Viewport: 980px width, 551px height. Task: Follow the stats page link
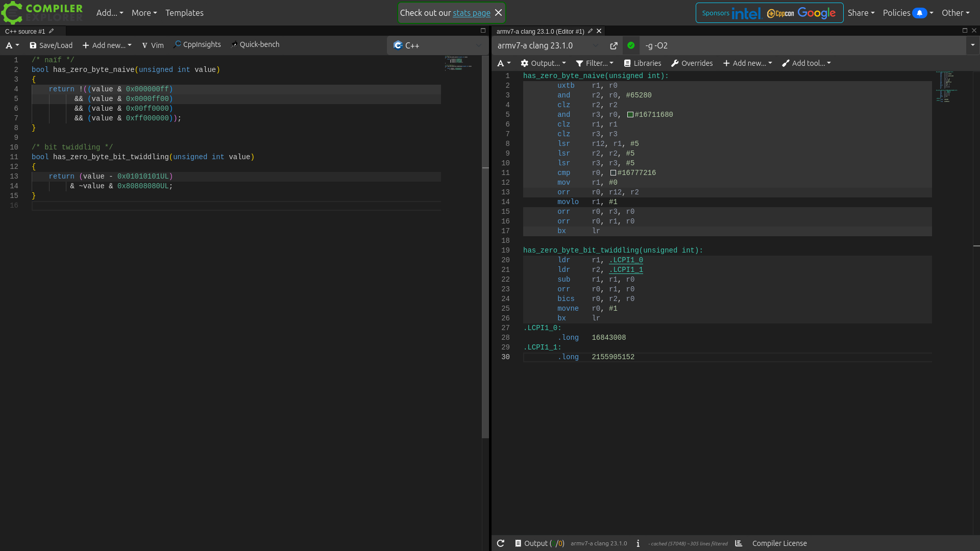(471, 13)
